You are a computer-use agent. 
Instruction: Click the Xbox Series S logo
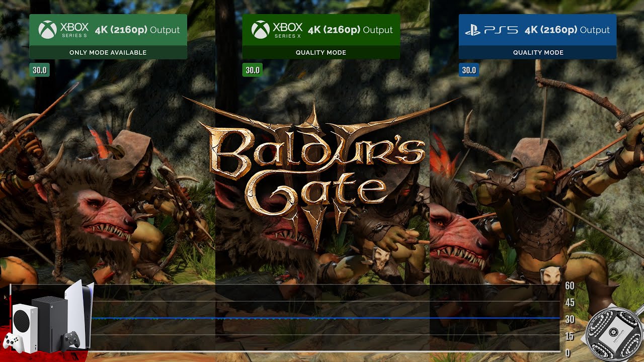pos(63,30)
